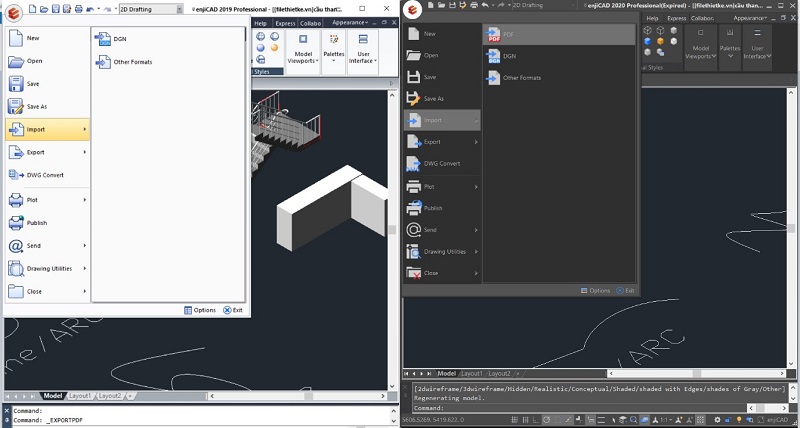
Task: Click the enjiCAD 2019 application logo button
Action: [x=14, y=13]
